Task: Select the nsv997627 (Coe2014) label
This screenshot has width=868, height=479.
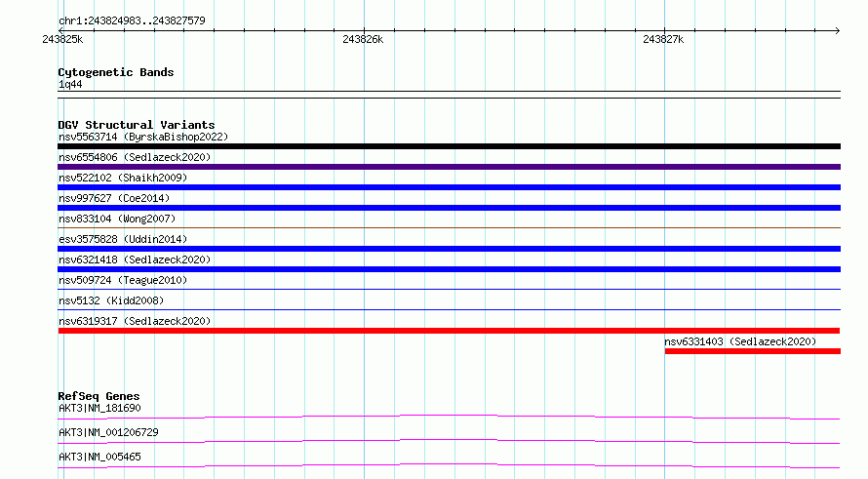Action: 114,198
